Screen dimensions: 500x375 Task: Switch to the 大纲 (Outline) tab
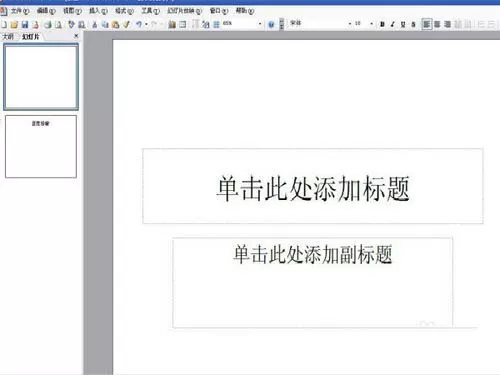pos(8,37)
